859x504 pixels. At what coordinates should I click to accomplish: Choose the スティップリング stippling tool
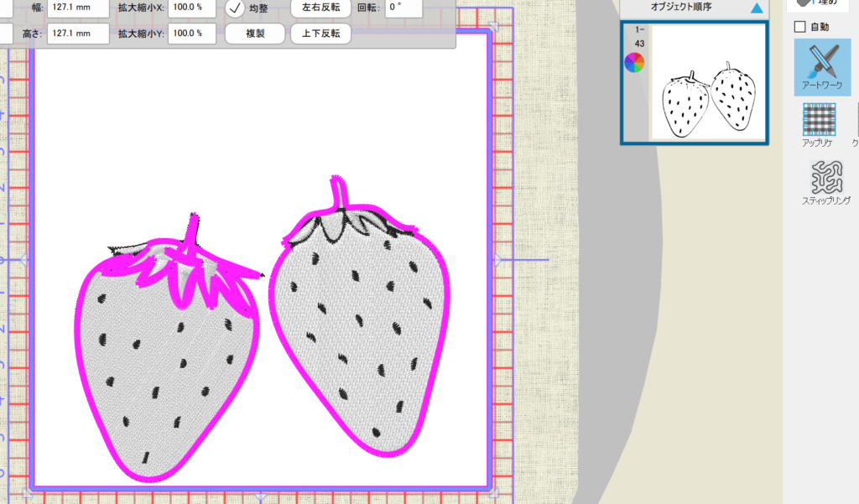coord(826,180)
